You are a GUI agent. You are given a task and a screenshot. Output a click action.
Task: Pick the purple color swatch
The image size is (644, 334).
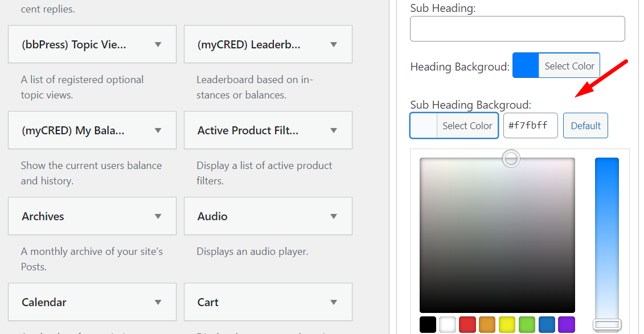pyautogui.click(x=566, y=324)
